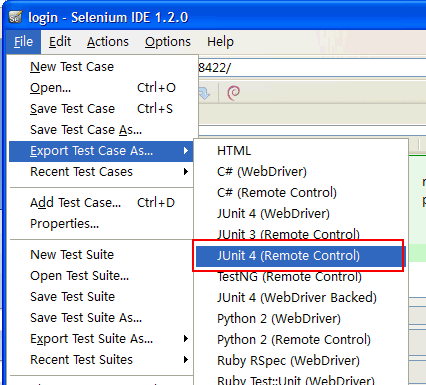Open the Actions menu

point(108,42)
